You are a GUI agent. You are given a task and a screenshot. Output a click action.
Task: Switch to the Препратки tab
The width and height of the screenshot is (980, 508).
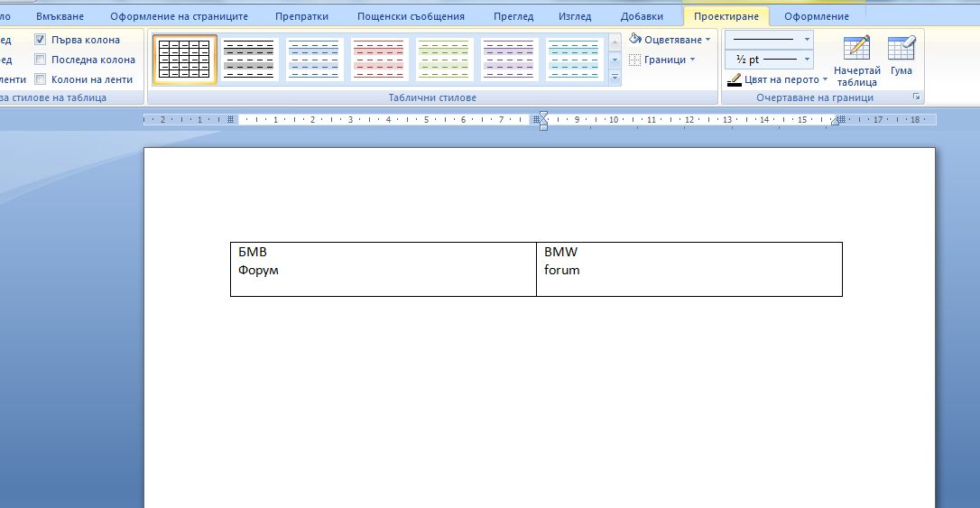click(302, 16)
